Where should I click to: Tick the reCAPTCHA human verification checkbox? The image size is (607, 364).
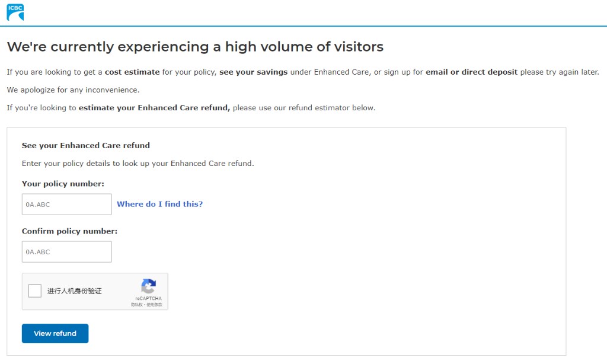[35, 291]
